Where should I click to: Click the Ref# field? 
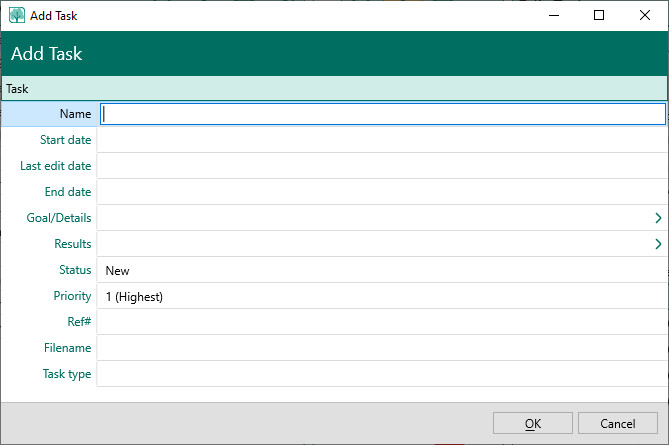tap(382, 322)
